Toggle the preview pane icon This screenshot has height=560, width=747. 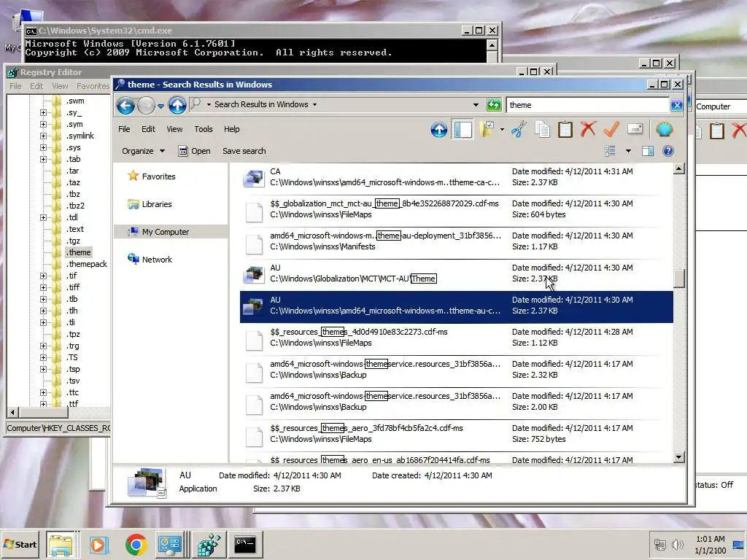pyautogui.click(x=648, y=151)
